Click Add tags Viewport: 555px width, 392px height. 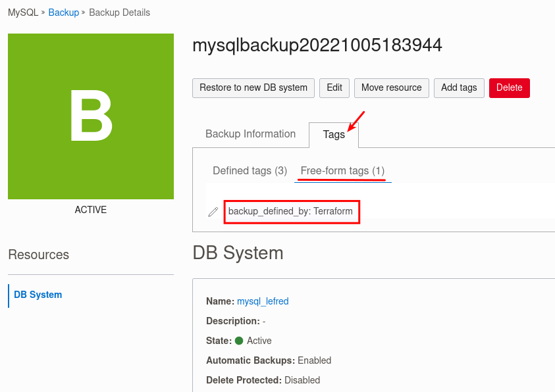point(459,87)
